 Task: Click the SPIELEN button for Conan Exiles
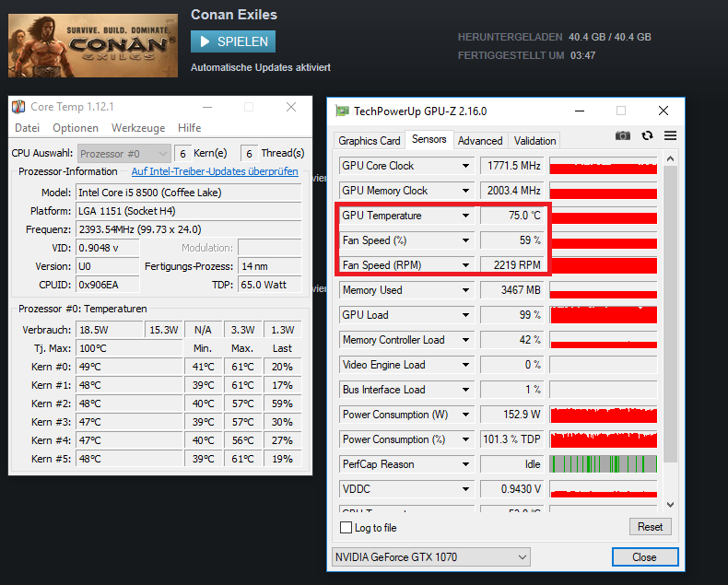(x=233, y=41)
